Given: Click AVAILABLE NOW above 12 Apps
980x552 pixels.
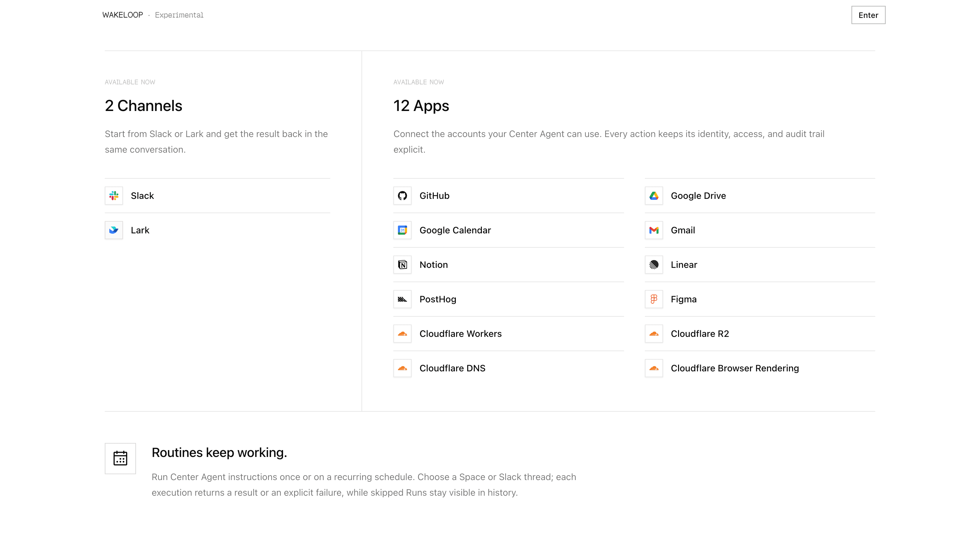Looking at the screenshot, I should [x=418, y=82].
